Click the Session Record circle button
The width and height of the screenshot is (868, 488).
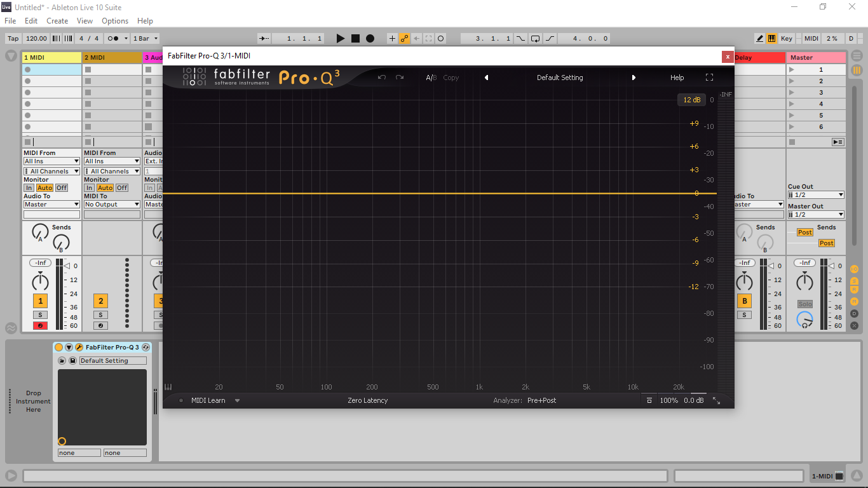pyautogui.click(x=441, y=38)
